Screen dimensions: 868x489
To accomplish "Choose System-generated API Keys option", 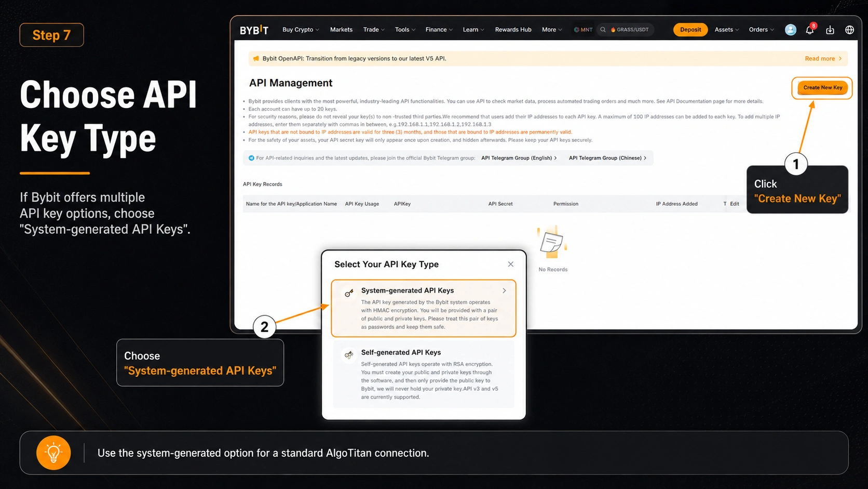I will 424,308.
